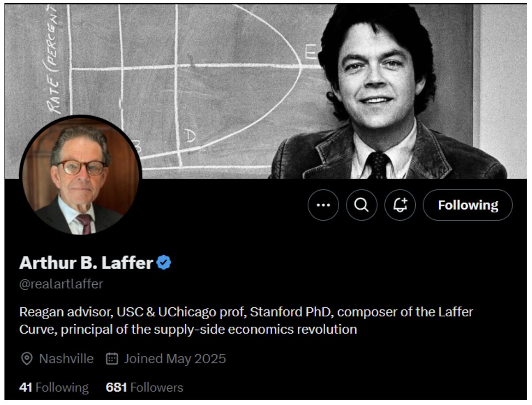The image size is (532, 405).
Task: Enable post notifications with the bell icon
Action: tap(400, 205)
